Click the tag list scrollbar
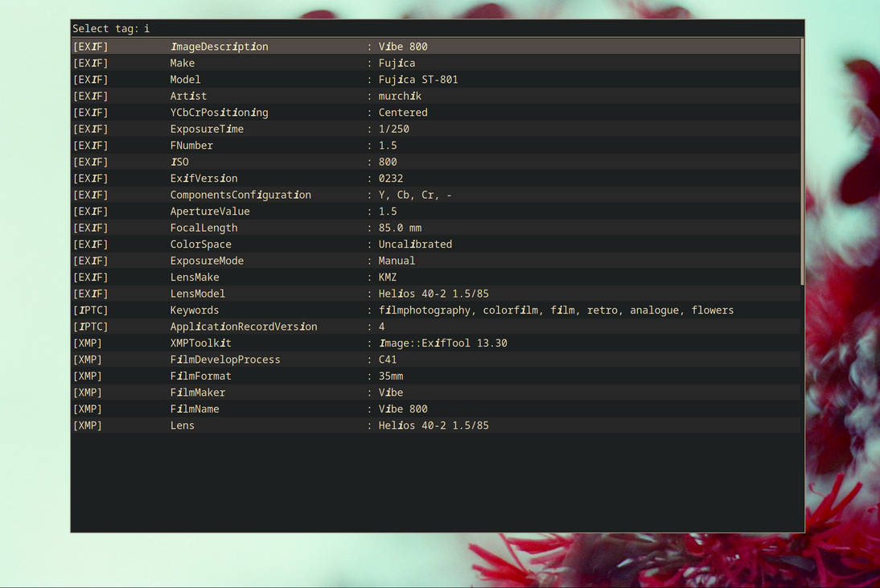This screenshot has height=588, width=880. click(x=803, y=162)
